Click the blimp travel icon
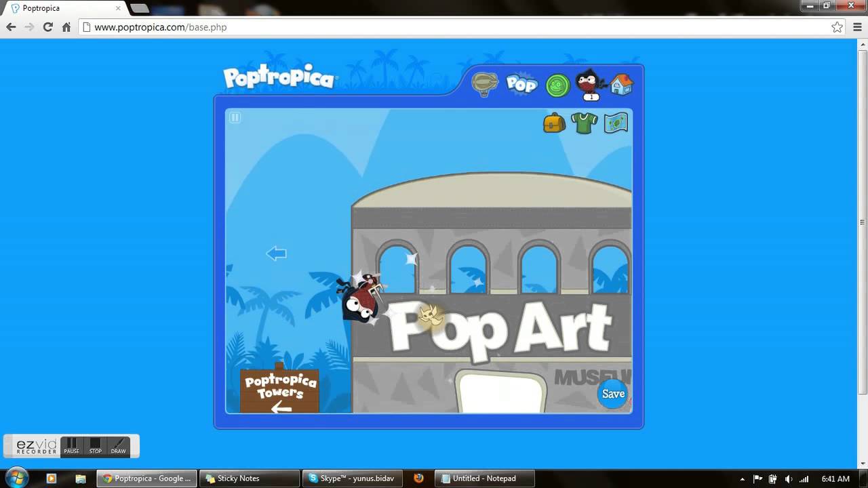 (485, 85)
